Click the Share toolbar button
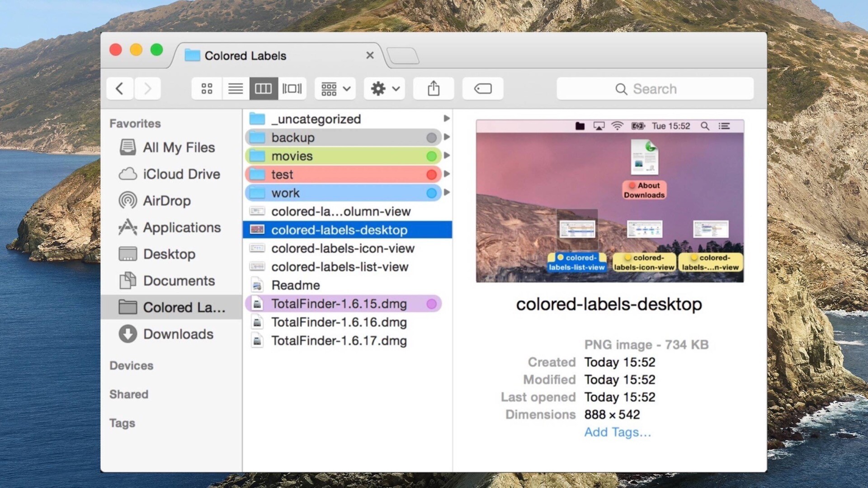The height and width of the screenshot is (488, 868). pyautogui.click(x=434, y=89)
